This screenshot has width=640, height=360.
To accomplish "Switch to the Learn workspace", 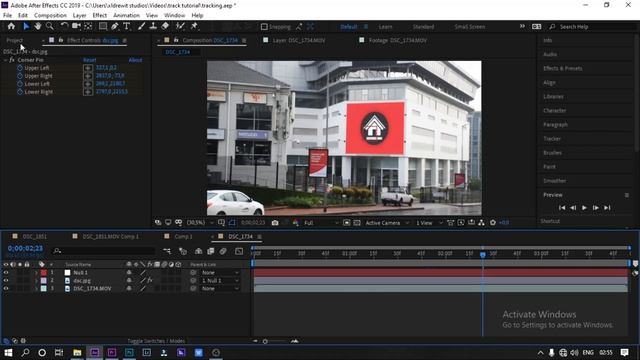I will 385,27.
